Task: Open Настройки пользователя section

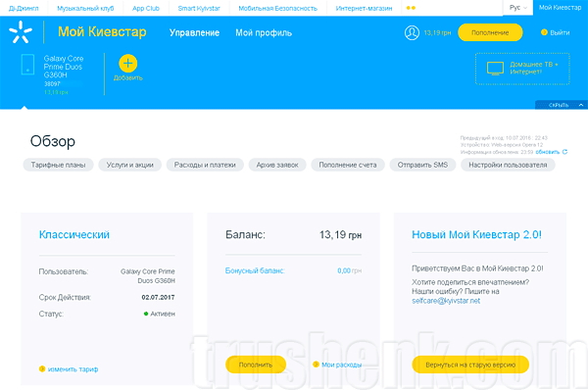Action: click(508, 165)
